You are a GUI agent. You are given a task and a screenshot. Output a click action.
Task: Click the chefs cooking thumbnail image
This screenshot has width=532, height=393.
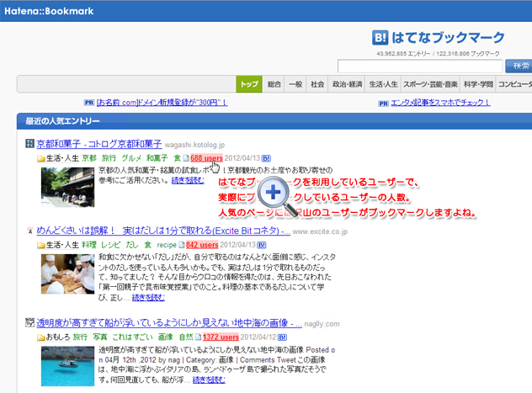(x=68, y=274)
